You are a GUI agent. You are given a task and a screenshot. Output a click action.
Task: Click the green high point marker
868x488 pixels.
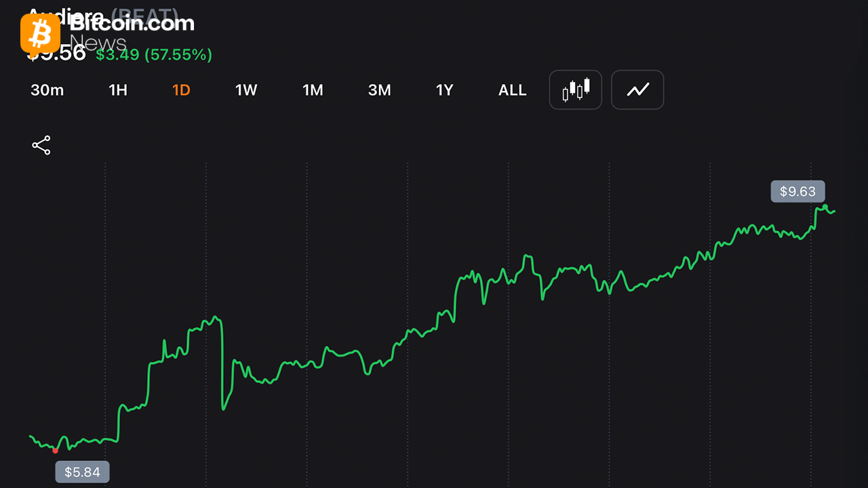(x=825, y=207)
